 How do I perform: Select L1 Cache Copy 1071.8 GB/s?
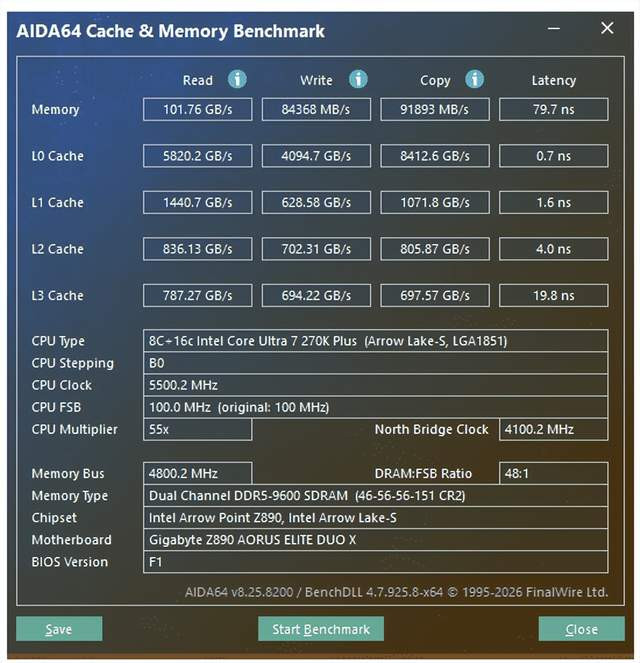tap(435, 203)
